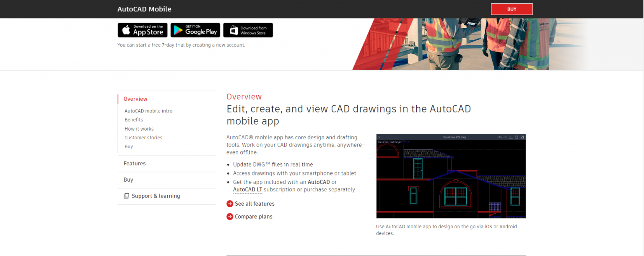Select the Overview sidebar section
The width and height of the screenshot is (644, 256).
[x=135, y=99]
